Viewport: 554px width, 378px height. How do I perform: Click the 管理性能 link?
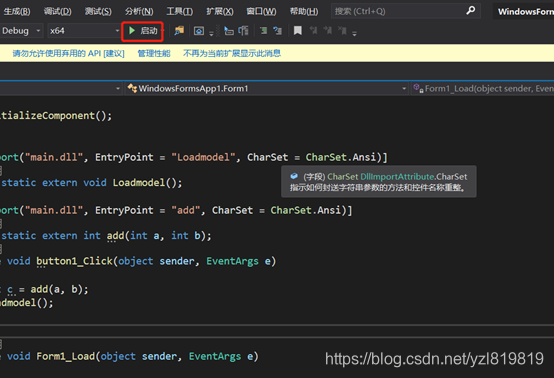click(x=154, y=53)
